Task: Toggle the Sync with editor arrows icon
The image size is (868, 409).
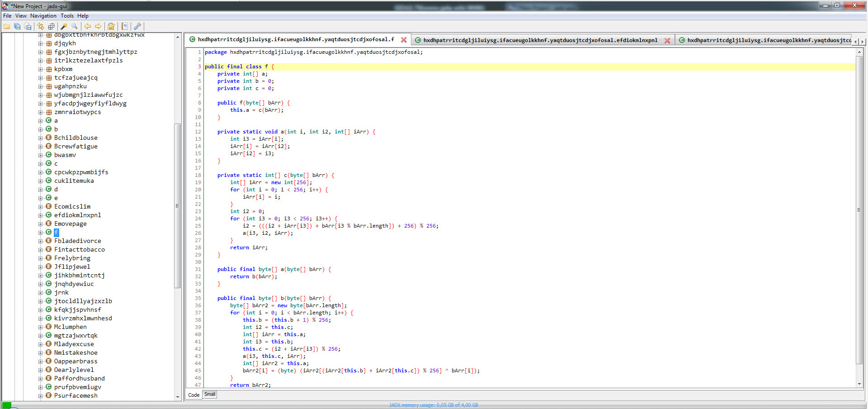Action: pyautogui.click(x=41, y=26)
